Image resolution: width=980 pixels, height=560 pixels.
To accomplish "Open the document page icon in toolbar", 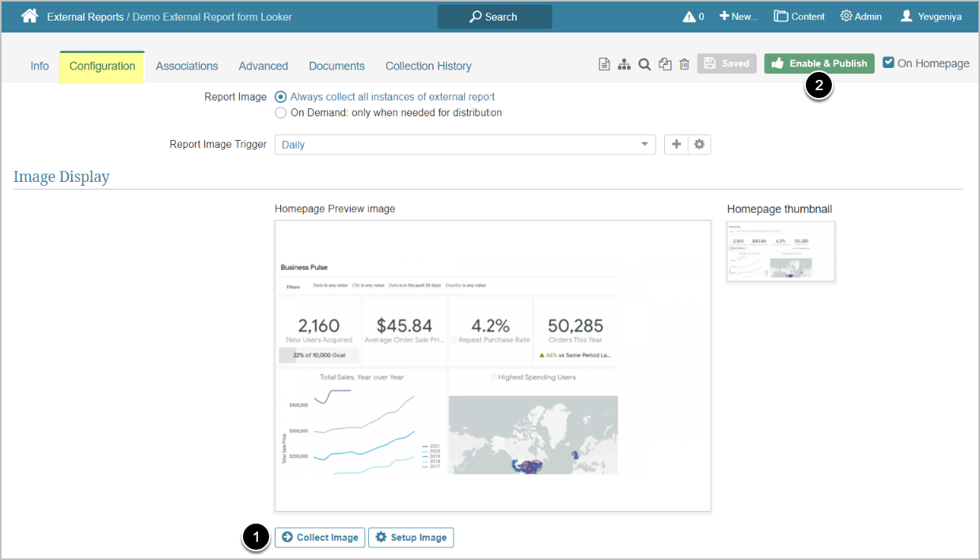I will coord(604,65).
